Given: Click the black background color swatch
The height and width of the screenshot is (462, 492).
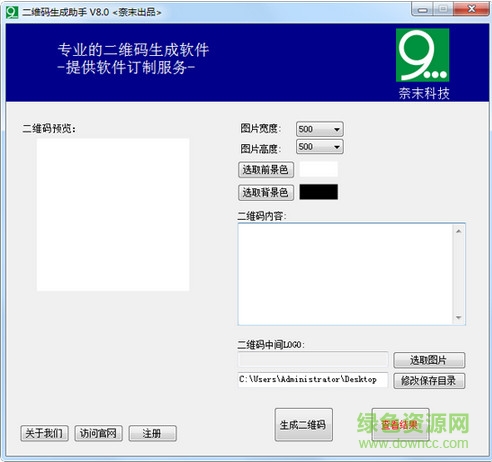Looking at the screenshot, I should [x=319, y=192].
